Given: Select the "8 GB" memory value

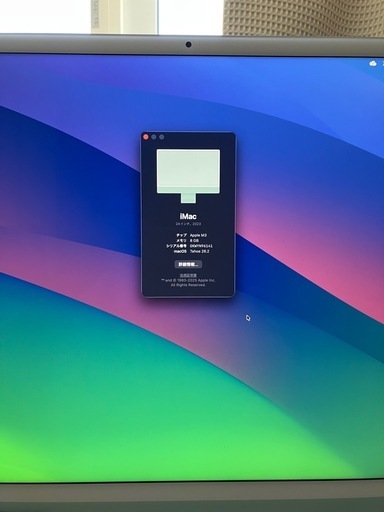Looking at the screenshot, I should [x=194, y=240].
